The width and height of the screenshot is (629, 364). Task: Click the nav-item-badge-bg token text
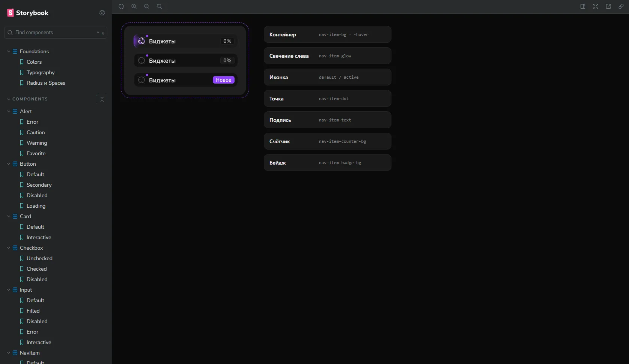340,163
